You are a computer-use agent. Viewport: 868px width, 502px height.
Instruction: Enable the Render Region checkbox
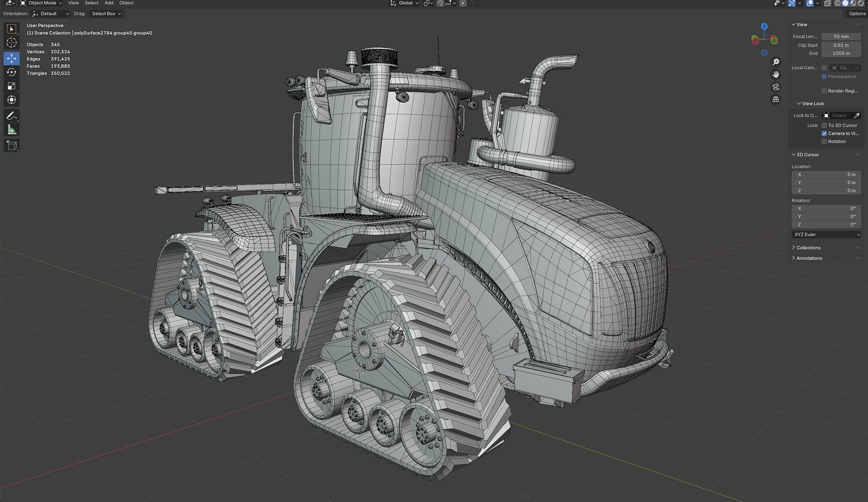[824, 91]
